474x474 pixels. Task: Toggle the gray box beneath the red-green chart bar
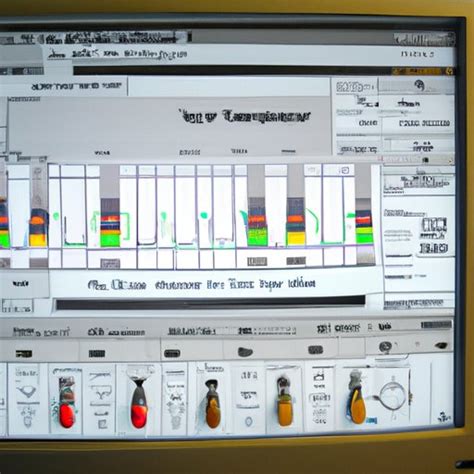(x=110, y=264)
